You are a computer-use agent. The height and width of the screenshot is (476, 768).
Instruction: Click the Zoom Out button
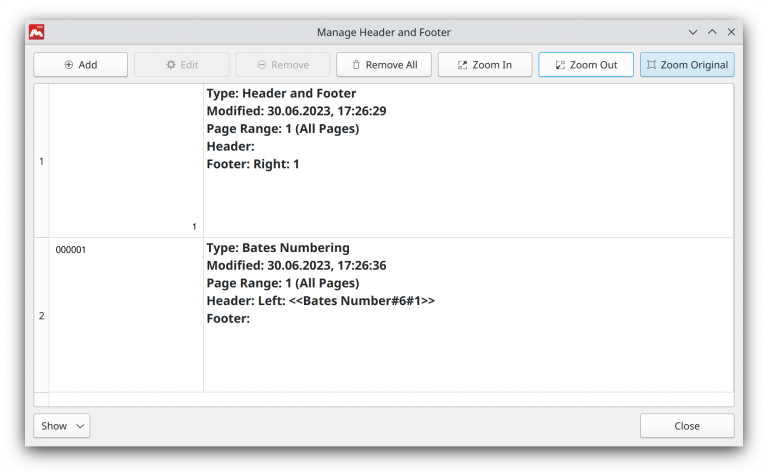pyautogui.click(x=586, y=65)
